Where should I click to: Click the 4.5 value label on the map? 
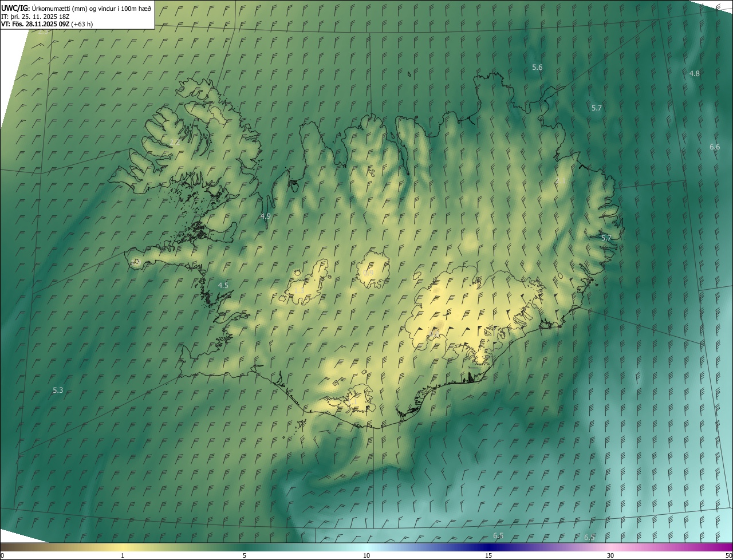223,285
